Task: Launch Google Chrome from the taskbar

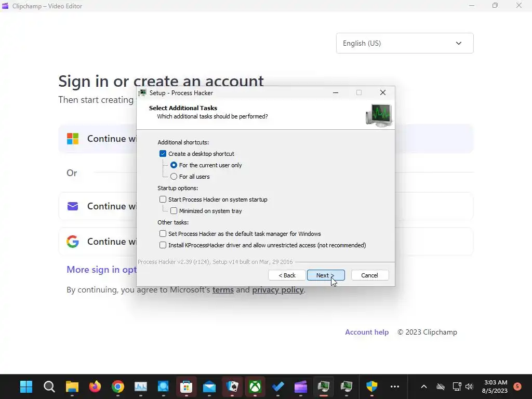Action: [118, 387]
